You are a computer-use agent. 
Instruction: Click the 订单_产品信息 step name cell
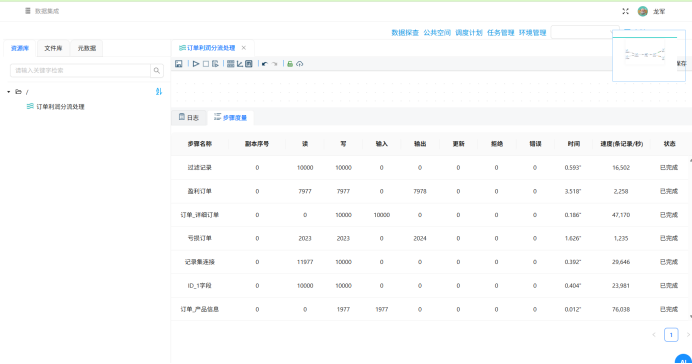(199, 309)
